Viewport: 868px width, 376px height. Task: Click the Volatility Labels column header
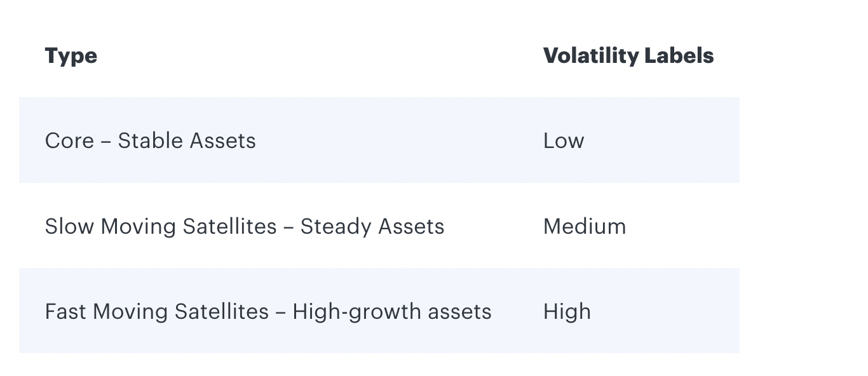pyautogui.click(x=628, y=56)
